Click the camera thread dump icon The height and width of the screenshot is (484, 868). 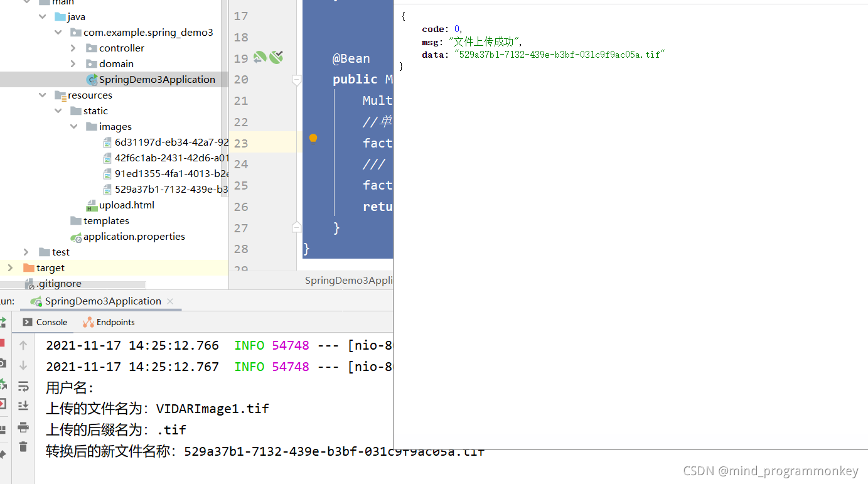point(3,363)
